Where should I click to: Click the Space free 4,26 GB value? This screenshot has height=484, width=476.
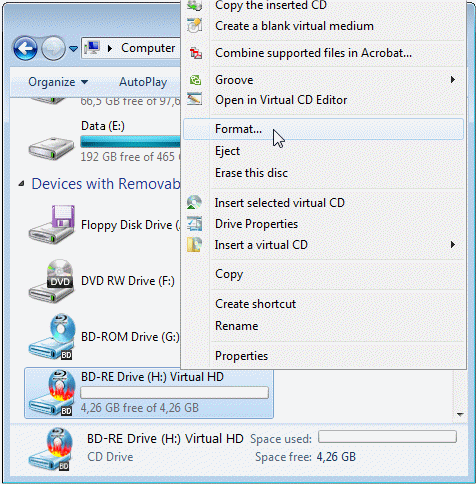tap(336, 457)
